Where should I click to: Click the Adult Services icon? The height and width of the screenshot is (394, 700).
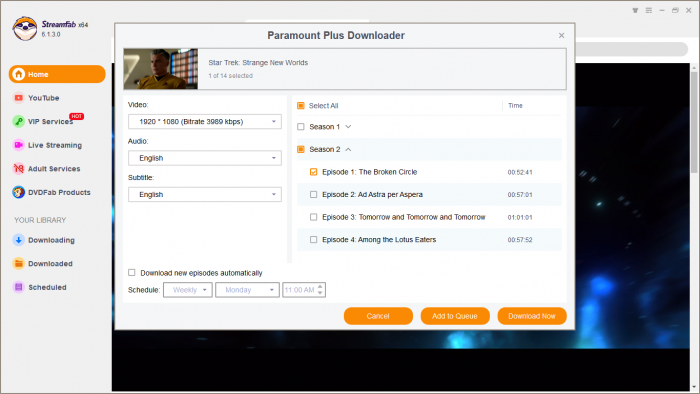(19, 169)
